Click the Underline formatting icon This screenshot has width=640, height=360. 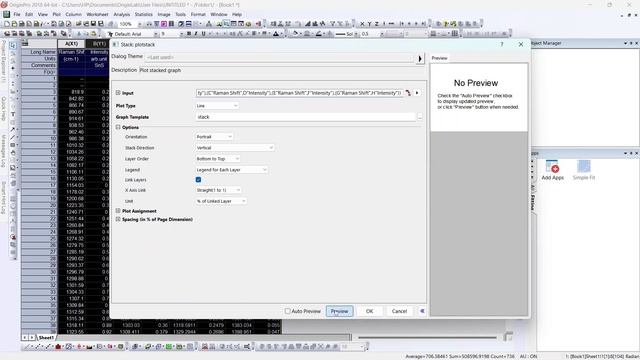tap(203, 34)
